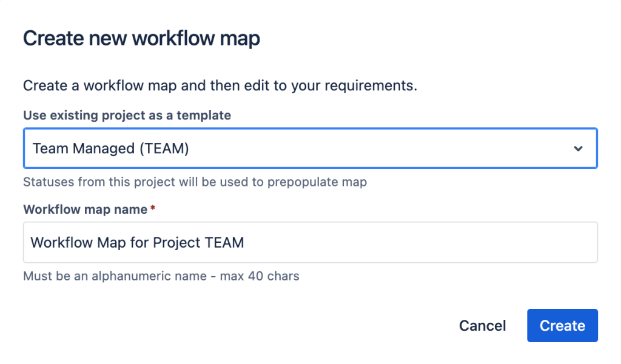Click the 'Create new workflow map' heading
The width and height of the screenshot is (621, 364).
(x=141, y=38)
